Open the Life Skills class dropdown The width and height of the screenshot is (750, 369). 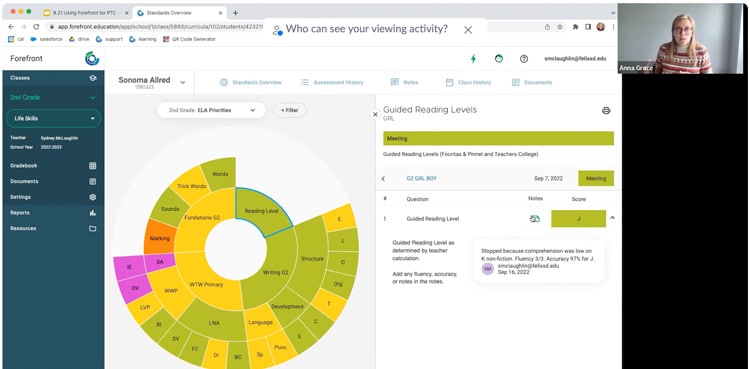click(x=54, y=118)
